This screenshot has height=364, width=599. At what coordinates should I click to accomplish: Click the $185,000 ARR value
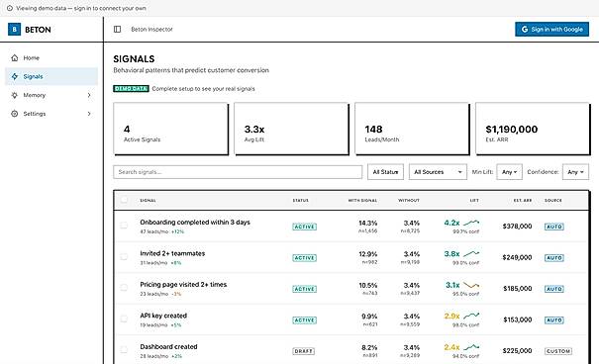[x=517, y=289]
